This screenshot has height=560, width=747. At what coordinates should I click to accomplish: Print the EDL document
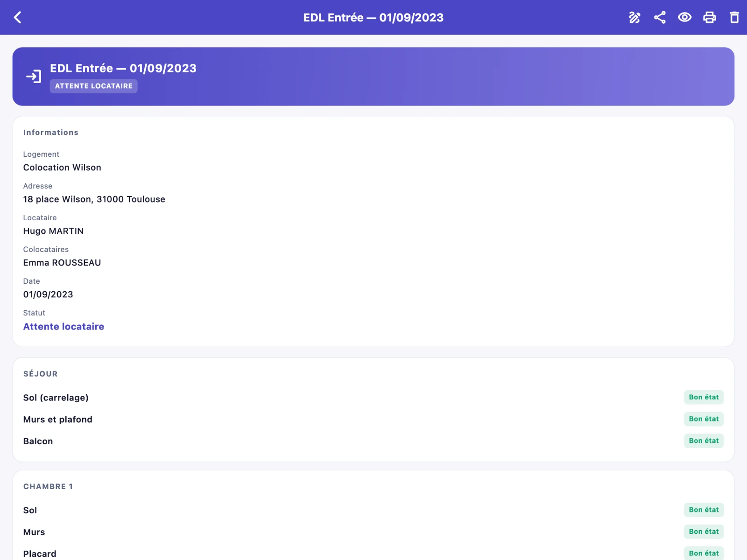click(710, 18)
